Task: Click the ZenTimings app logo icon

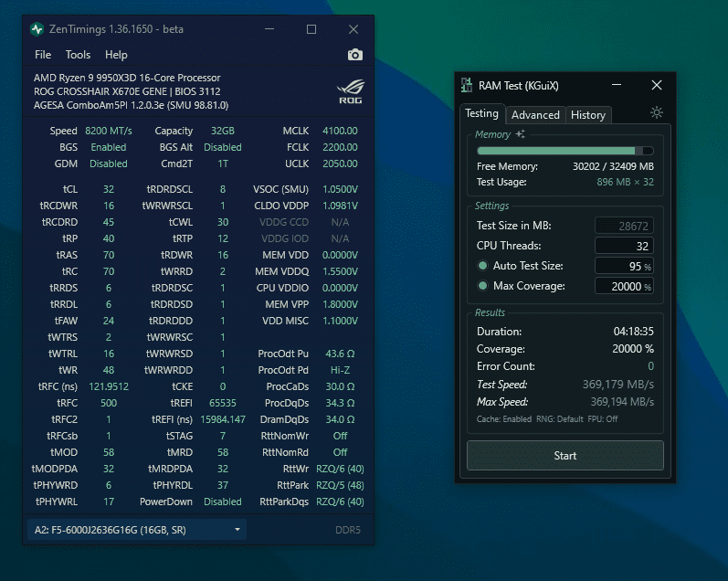Action: click(x=37, y=29)
